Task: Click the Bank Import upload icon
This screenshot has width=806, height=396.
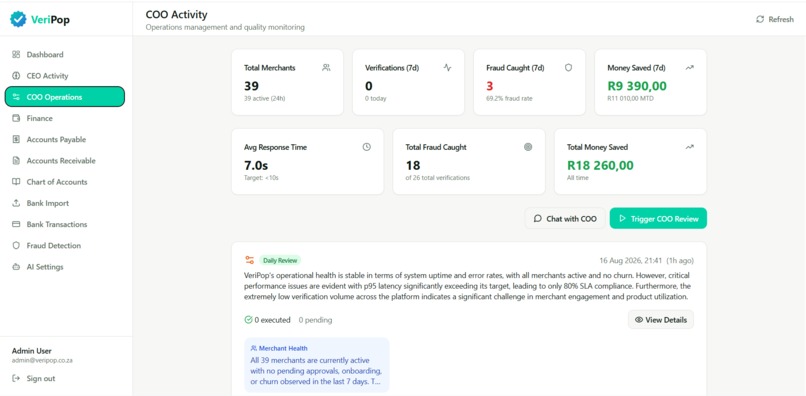Action: 16,203
